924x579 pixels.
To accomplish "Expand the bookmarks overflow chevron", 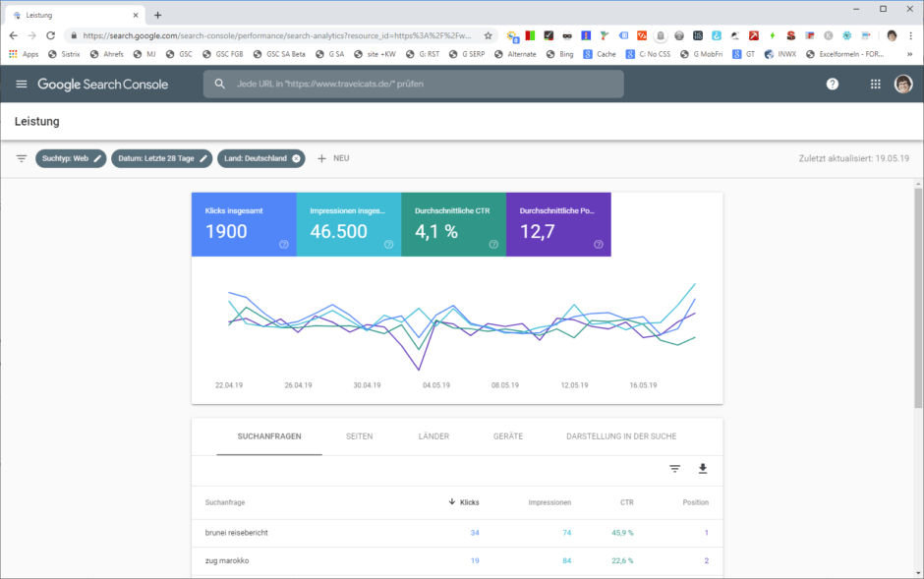I will pos(909,54).
